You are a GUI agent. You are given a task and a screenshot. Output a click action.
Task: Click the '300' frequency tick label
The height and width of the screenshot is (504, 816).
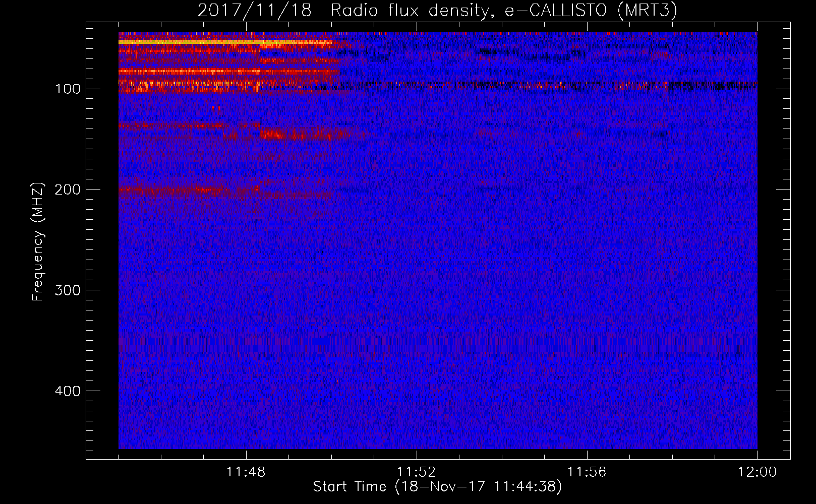(x=68, y=290)
